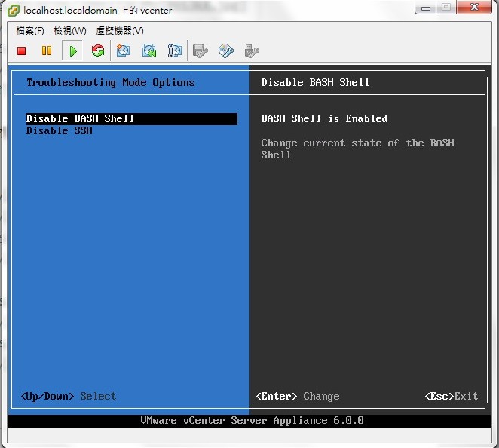
Task: Click the green Power On play icon
Action: [73, 51]
